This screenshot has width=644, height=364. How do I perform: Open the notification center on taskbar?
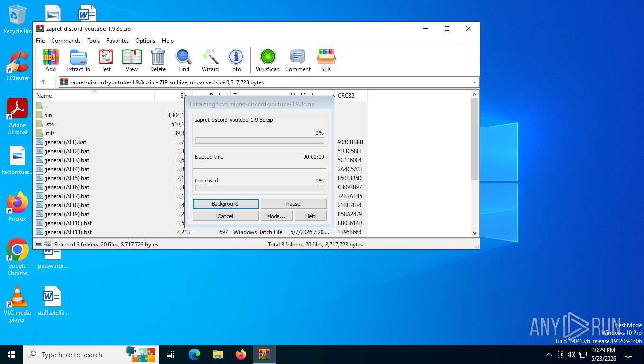click(628, 355)
